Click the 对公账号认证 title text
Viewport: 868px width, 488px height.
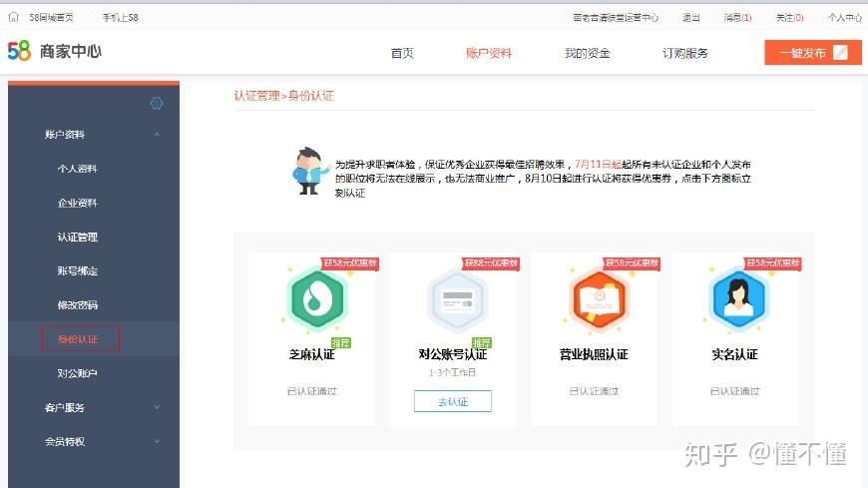(x=453, y=354)
